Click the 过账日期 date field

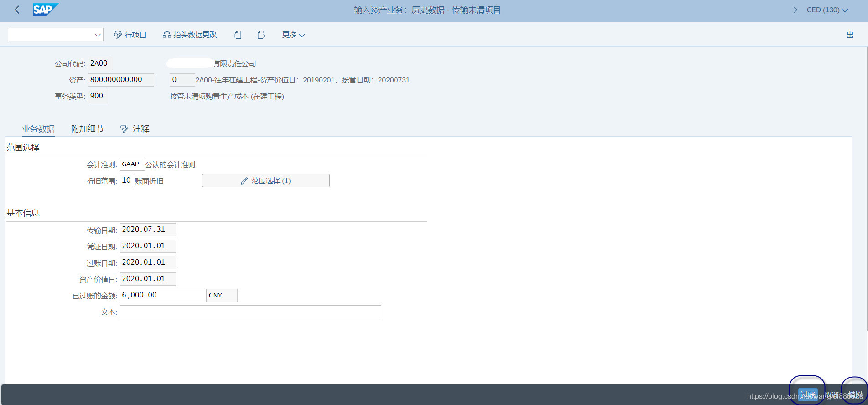coord(147,262)
